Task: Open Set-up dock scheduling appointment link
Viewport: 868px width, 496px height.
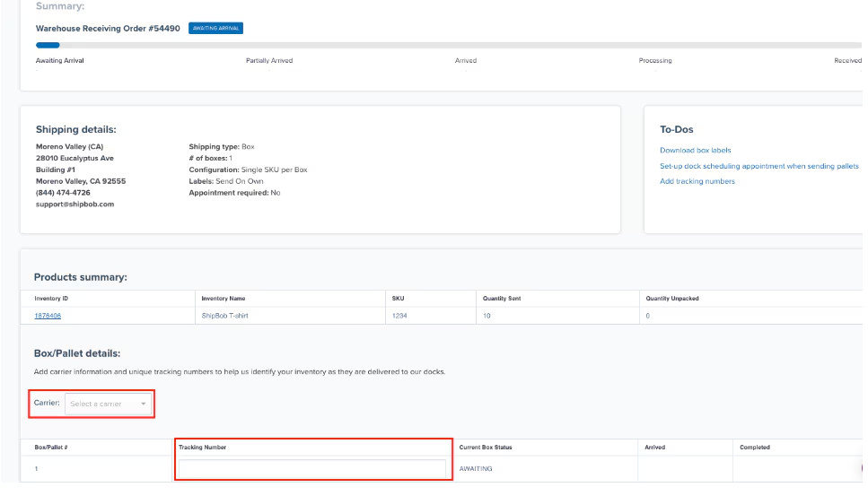Action: click(759, 166)
